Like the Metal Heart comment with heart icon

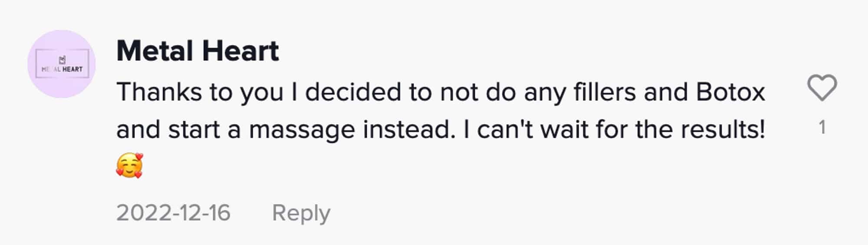click(x=822, y=88)
